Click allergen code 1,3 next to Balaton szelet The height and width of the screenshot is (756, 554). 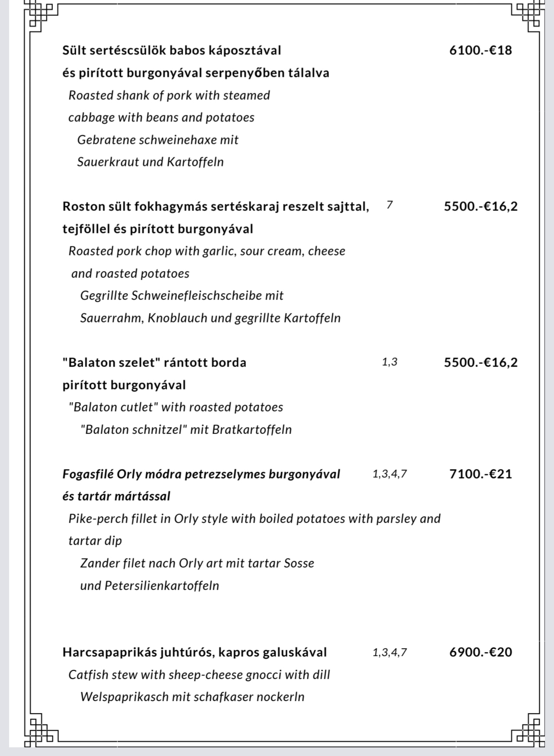point(390,362)
